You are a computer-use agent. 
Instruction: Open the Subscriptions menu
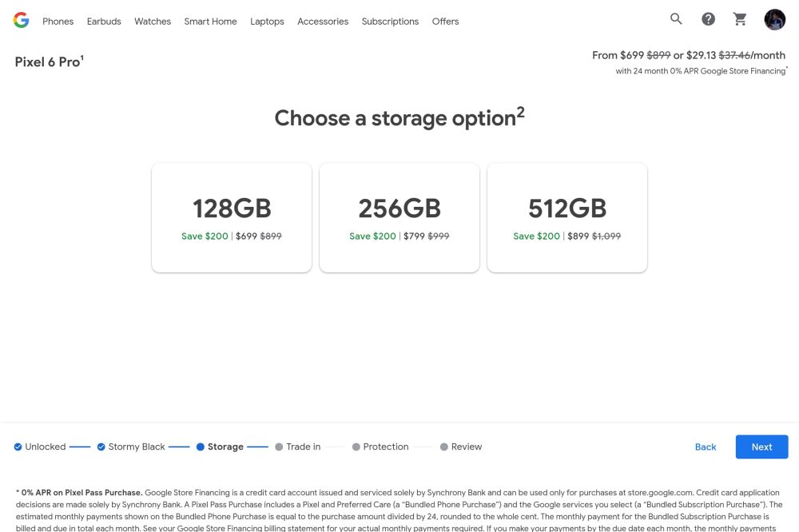[x=390, y=22]
